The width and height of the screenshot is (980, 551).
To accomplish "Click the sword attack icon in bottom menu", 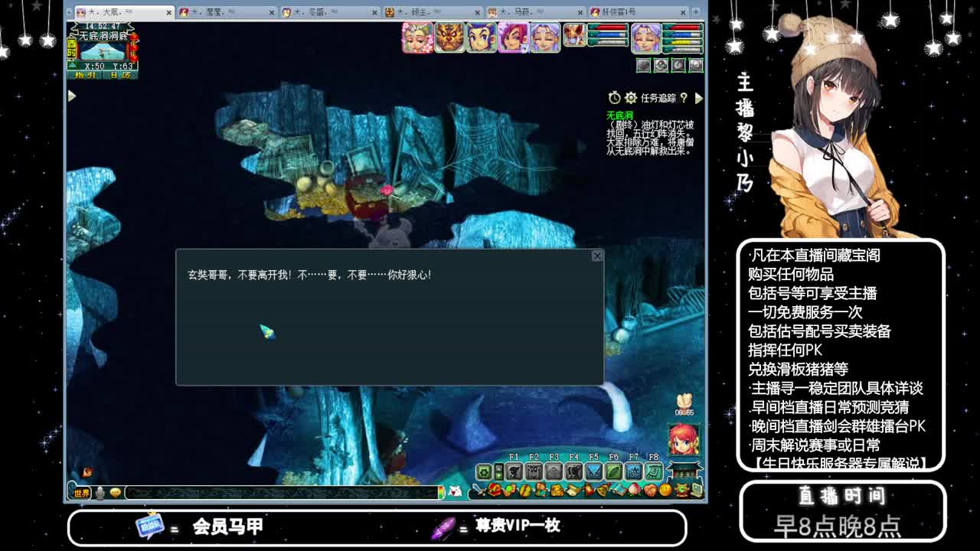I will coord(477,491).
